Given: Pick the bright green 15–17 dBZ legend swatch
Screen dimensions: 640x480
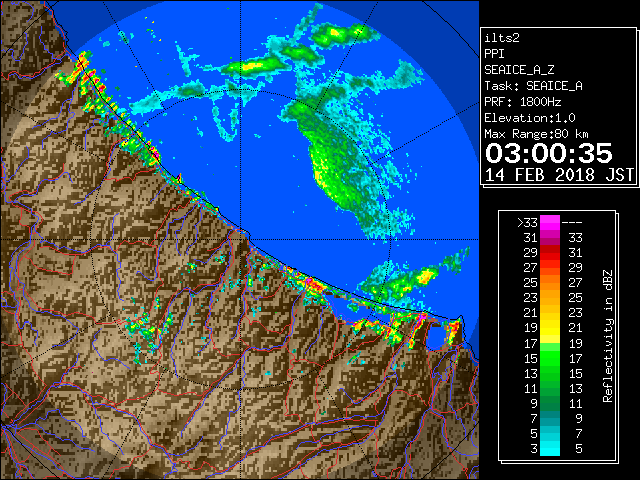Looking at the screenshot, I should tap(550, 358).
